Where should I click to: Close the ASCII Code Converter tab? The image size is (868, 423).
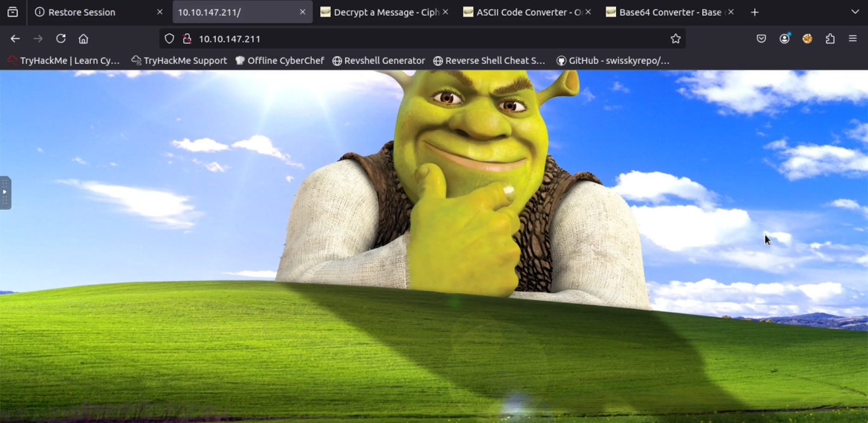pos(588,12)
